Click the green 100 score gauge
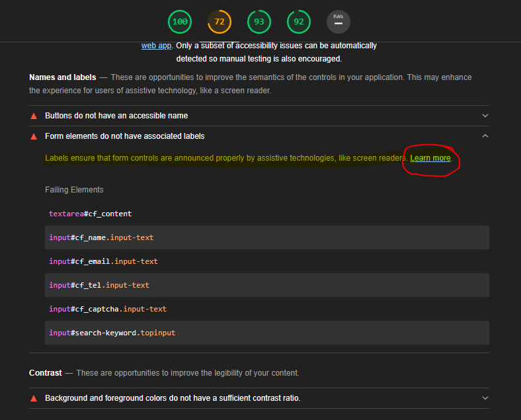 (x=179, y=22)
